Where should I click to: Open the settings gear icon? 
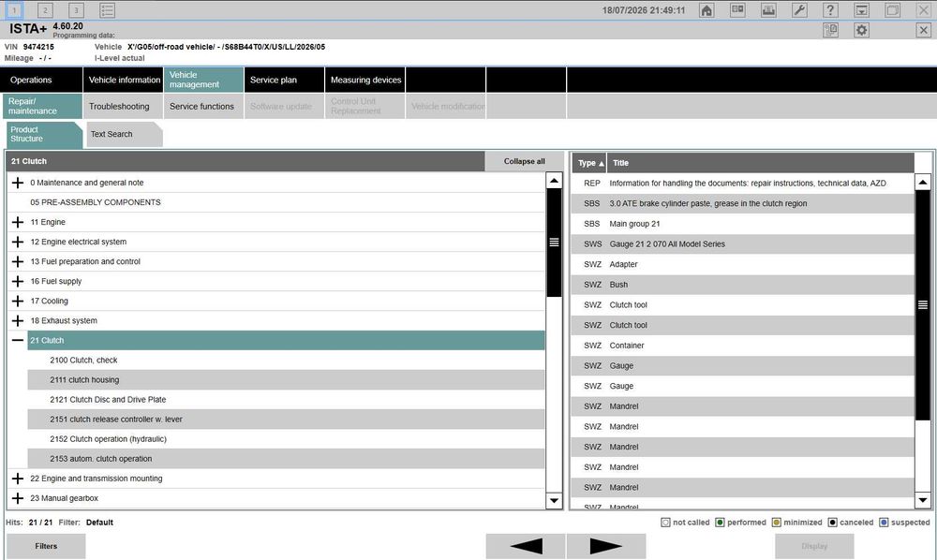861,30
